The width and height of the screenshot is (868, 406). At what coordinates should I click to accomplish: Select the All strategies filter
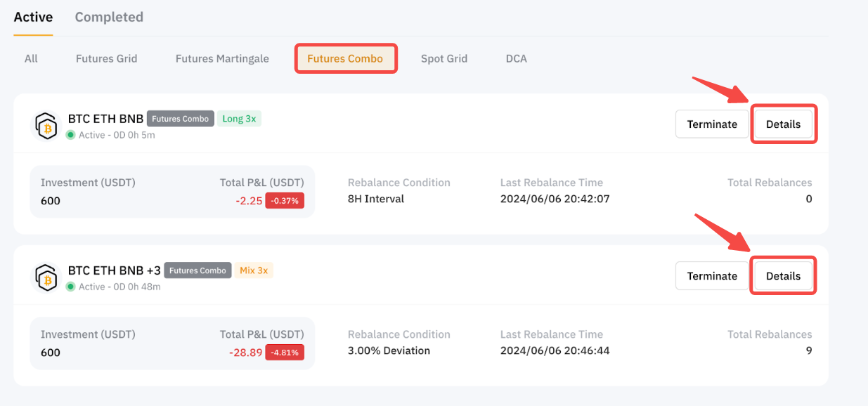31,58
